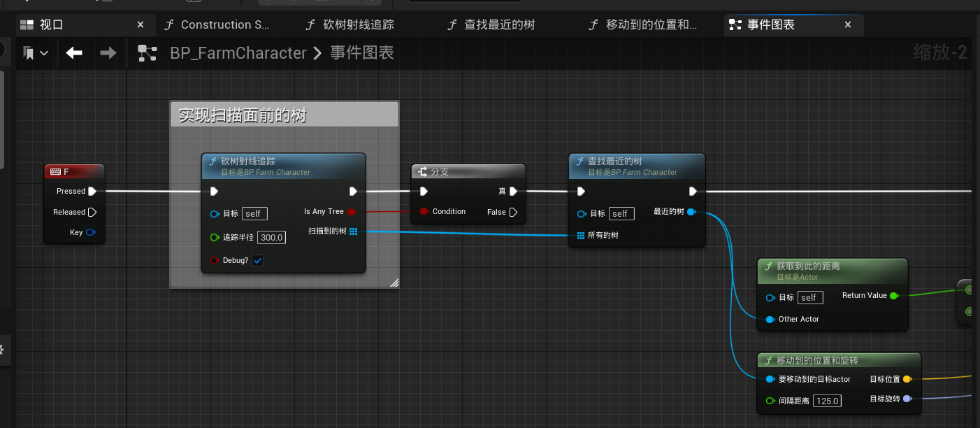Click the resize handle of the comment box

coord(394,283)
